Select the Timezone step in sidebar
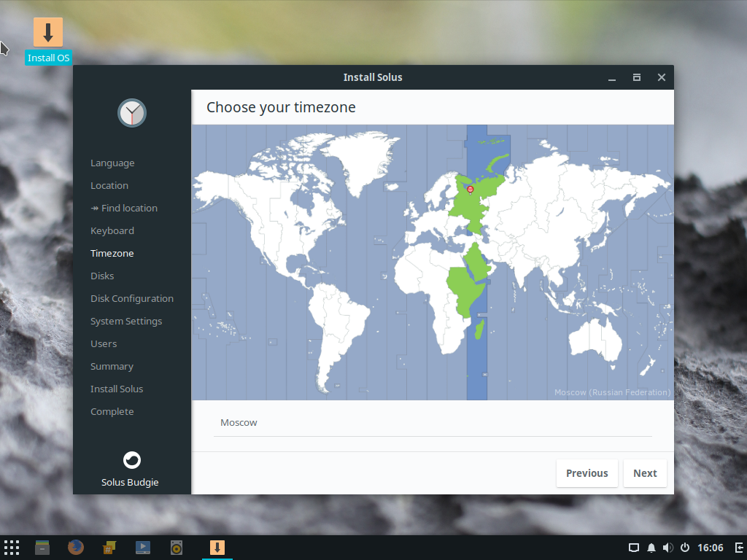 [x=112, y=253]
